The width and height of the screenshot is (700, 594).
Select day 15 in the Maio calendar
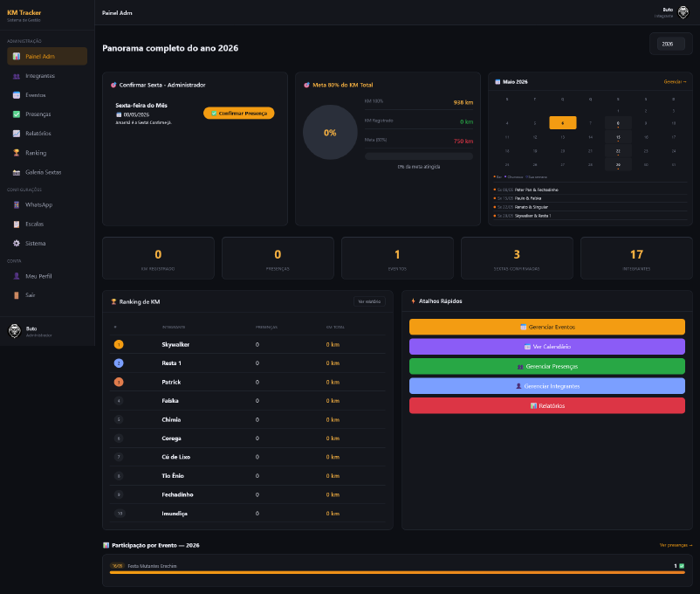click(x=618, y=137)
